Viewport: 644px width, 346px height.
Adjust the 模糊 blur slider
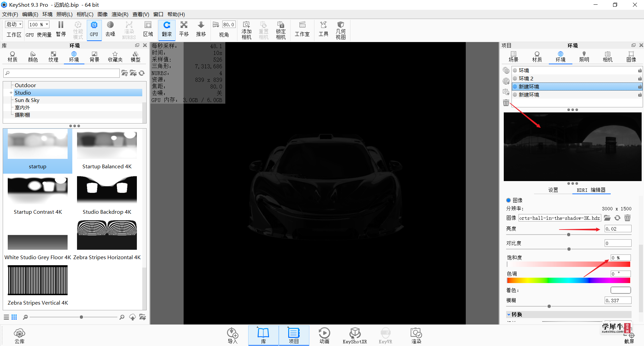(549, 306)
